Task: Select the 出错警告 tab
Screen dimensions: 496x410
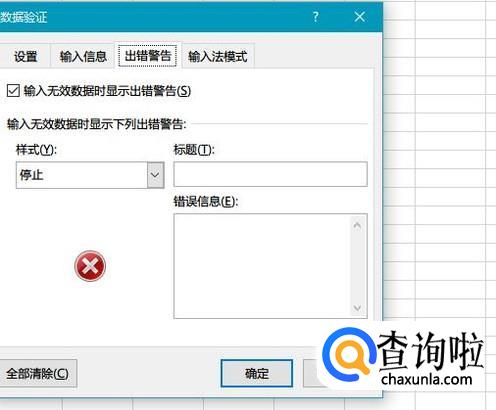Action: pyautogui.click(x=148, y=56)
